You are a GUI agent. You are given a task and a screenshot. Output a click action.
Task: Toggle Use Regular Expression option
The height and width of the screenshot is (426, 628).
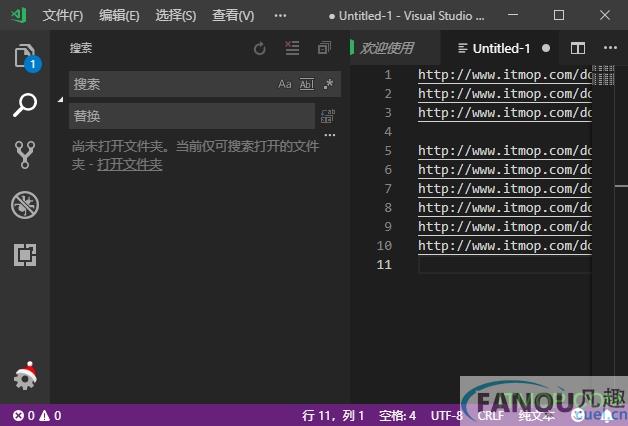(x=328, y=85)
